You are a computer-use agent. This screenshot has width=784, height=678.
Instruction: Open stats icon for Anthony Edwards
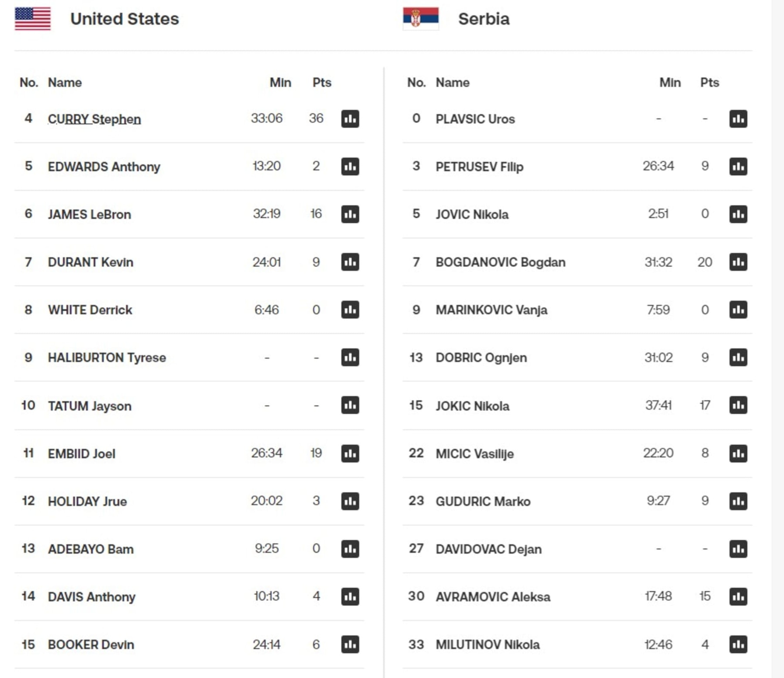350,167
